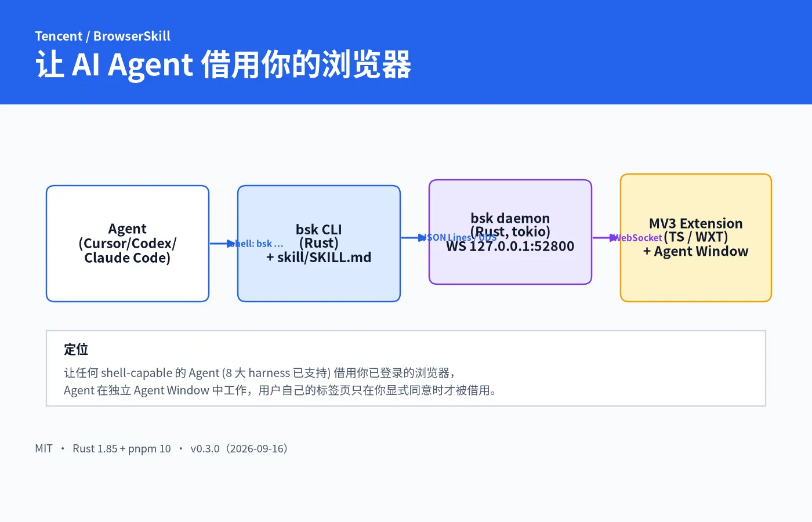Click the line starting 'Agent 在独立 Agent Window'
812x522 pixels.
(280, 390)
